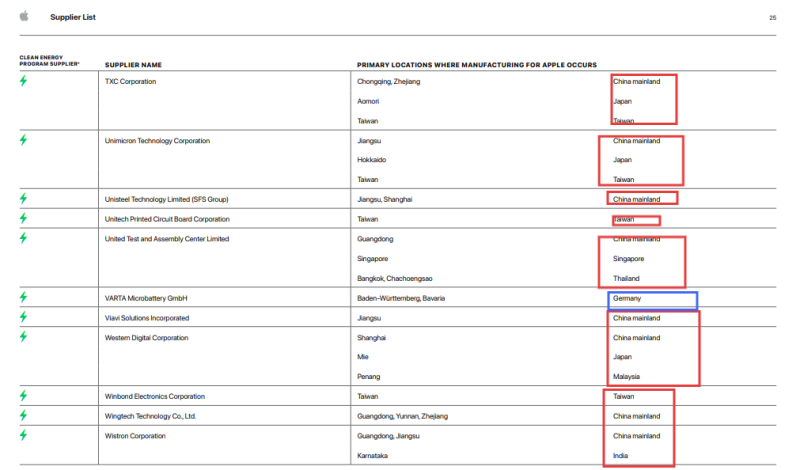Select the "Unimicron Technology Corporation" supplier name
The width and height of the screenshot is (800, 470).
(x=157, y=141)
